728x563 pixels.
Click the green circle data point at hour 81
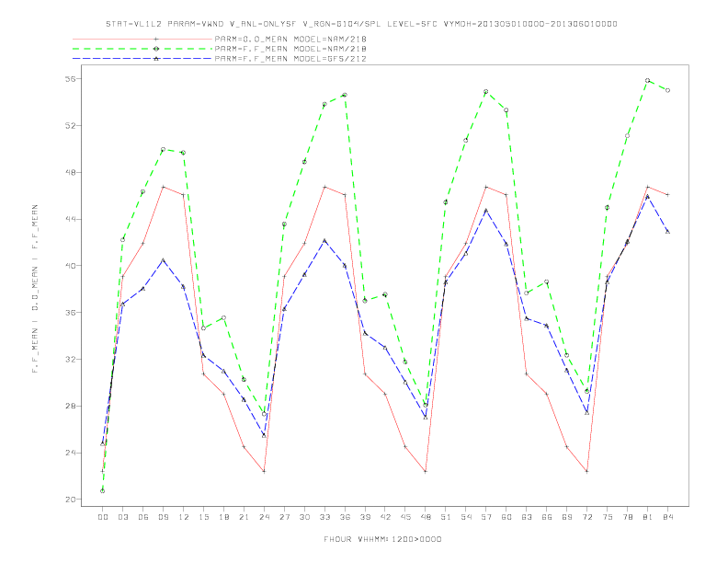(x=648, y=80)
